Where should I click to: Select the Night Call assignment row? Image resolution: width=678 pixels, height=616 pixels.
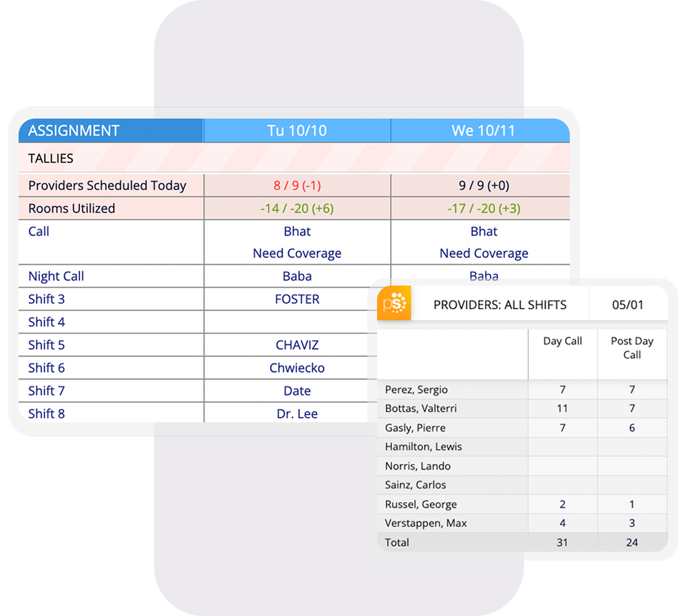(x=56, y=277)
